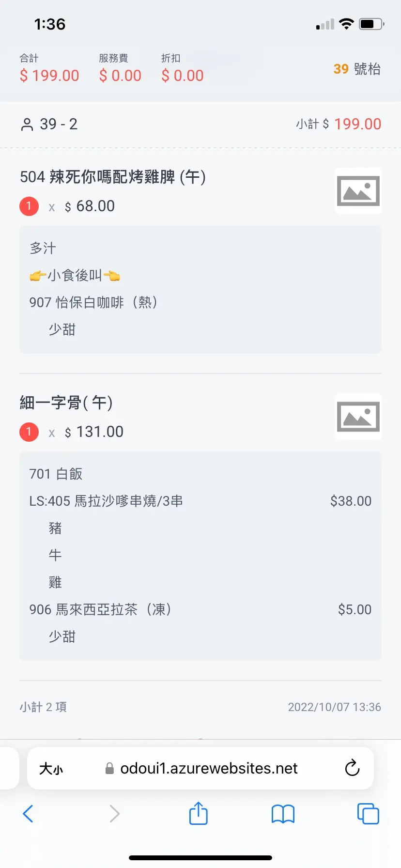Reload the page with refresh icon
This screenshot has width=401, height=868.
pyautogui.click(x=352, y=768)
